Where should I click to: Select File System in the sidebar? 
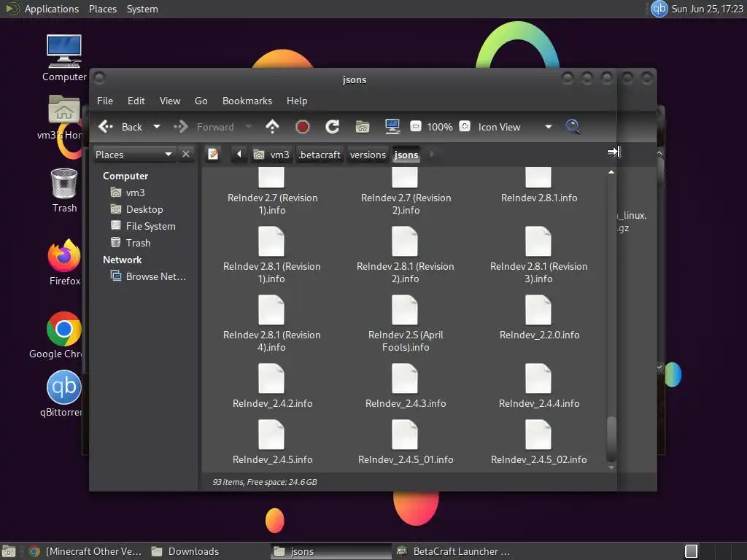(x=144, y=226)
